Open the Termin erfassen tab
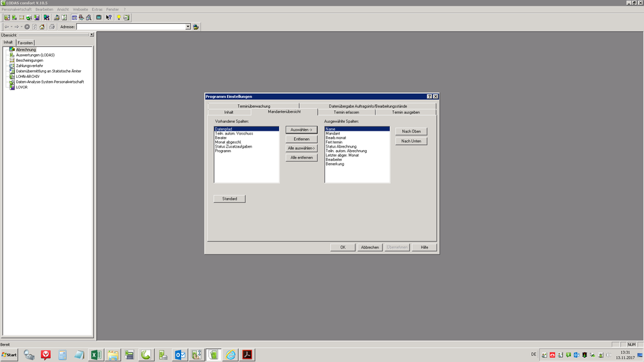644x362 pixels. (x=346, y=112)
